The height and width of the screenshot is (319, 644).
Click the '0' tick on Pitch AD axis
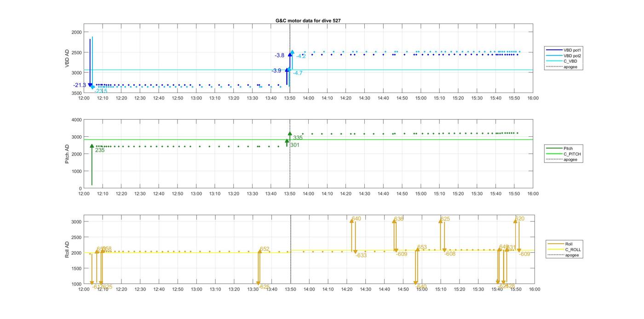[80, 189]
